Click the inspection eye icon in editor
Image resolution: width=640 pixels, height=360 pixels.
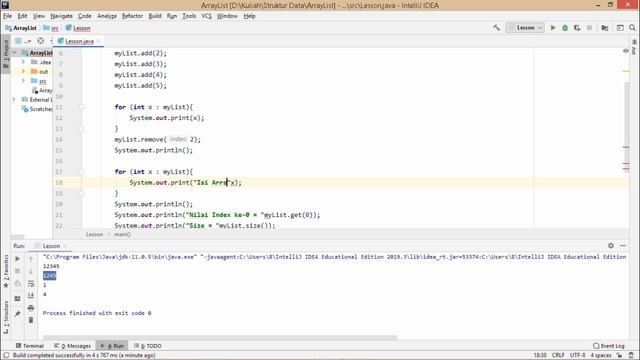[626, 51]
